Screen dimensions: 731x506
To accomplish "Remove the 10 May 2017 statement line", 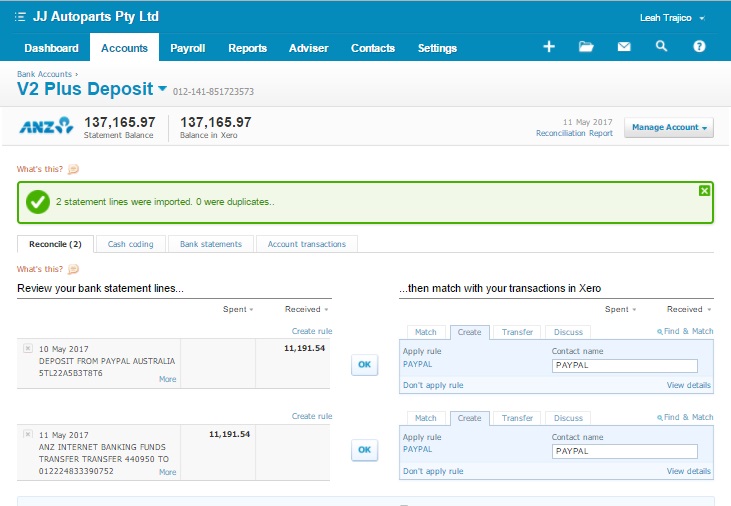I will (x=28, y=348).
